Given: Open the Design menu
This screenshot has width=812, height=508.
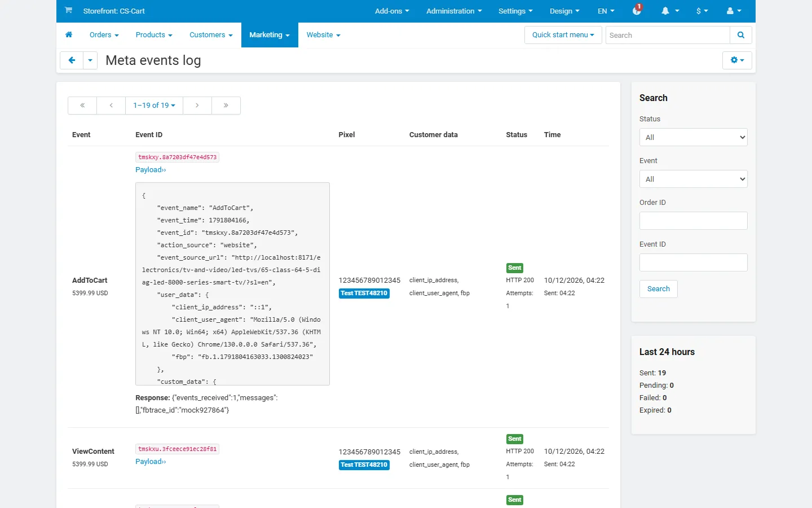Looking at the screenshot, I should [564, 11].
